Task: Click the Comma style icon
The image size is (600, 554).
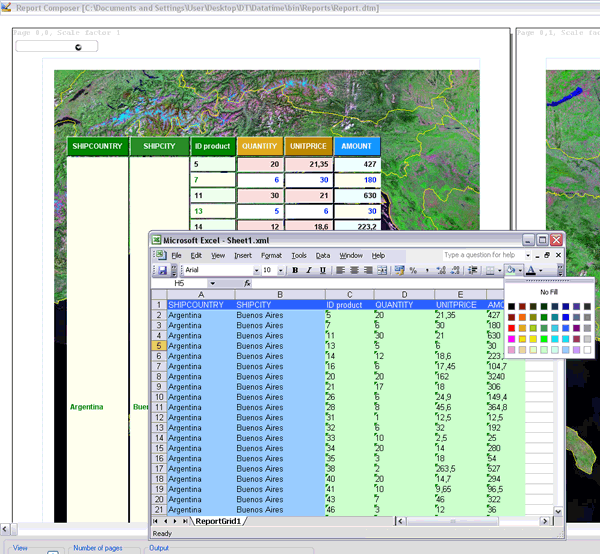Action: (427, 270)
